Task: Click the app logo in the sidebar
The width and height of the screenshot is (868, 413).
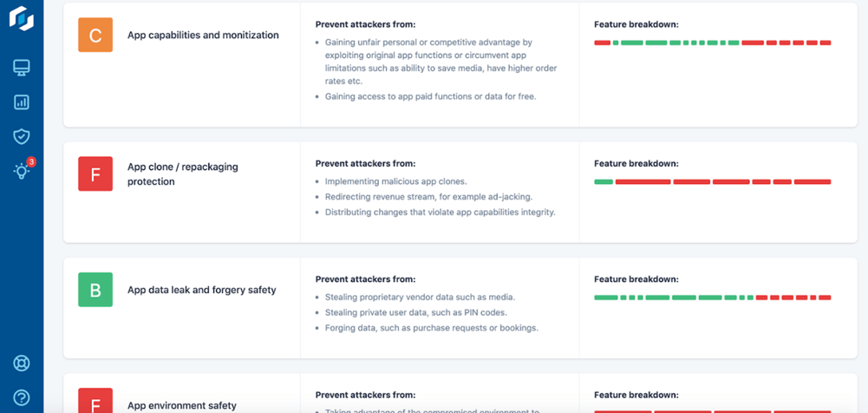Action: tap(22, 17)
